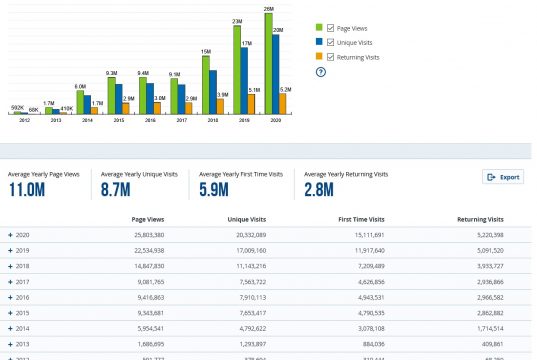The image size is (537, 360).
Task: Click the help question mark icon
Action: click(321, 72)
